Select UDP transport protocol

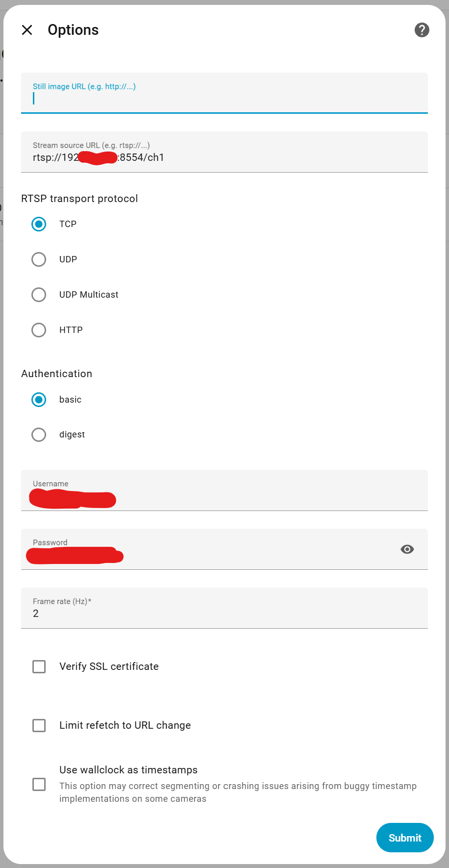39,259
